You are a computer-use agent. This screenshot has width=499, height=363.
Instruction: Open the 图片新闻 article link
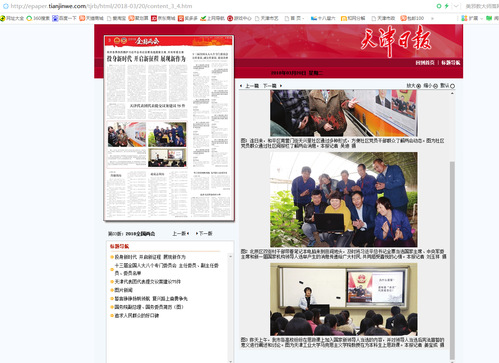point(124,290)
